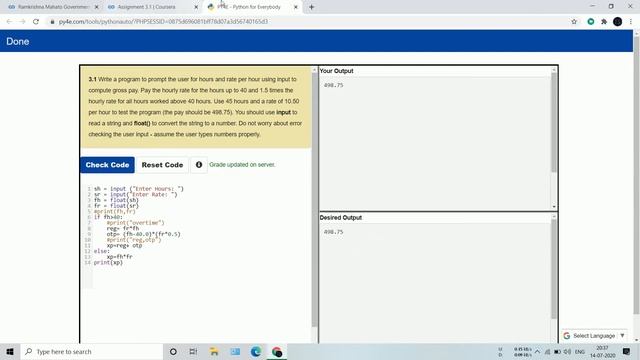
Task: Click the Check Code button
Action: (x=107, y=165)
